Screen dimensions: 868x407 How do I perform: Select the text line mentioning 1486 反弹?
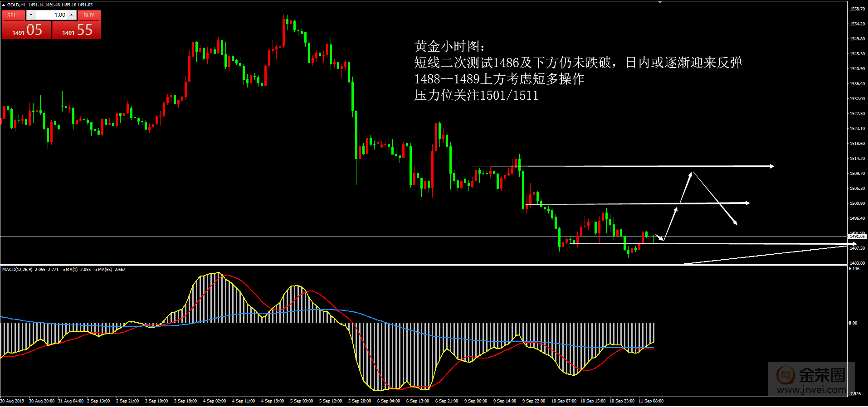coord(578,63)
